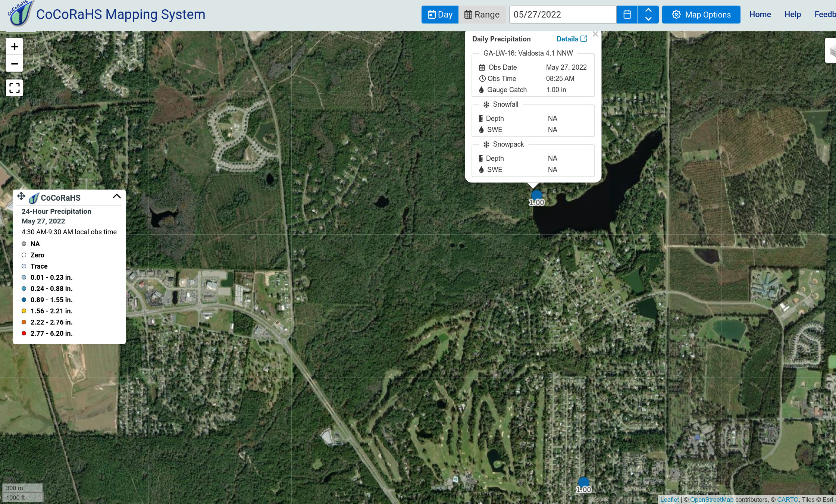
Task: Enter fullscreen map view
Action: coord(14,88)
